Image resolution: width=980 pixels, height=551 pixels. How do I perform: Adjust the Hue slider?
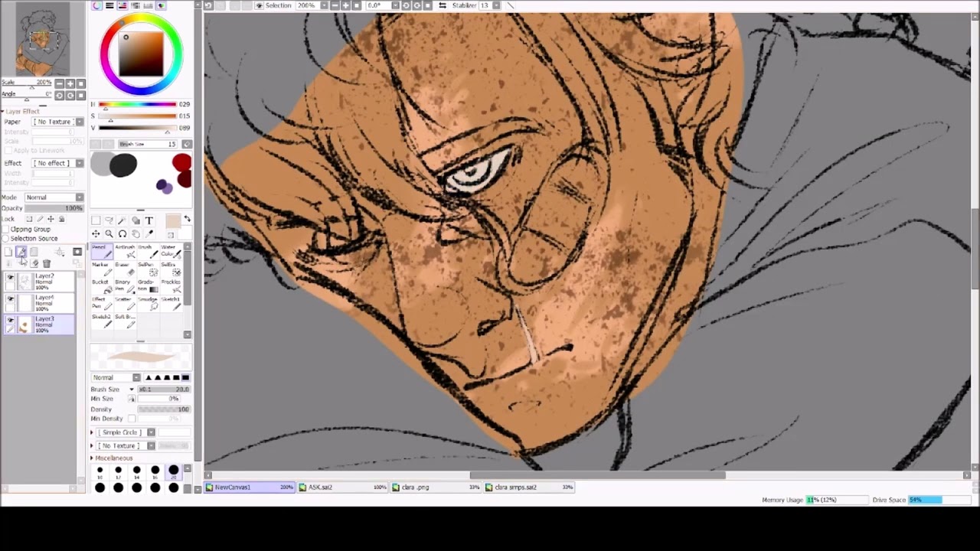[138, 104]
